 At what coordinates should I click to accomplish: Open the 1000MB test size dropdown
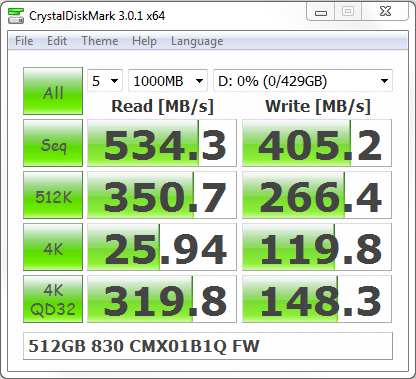(x=168, y=81)
